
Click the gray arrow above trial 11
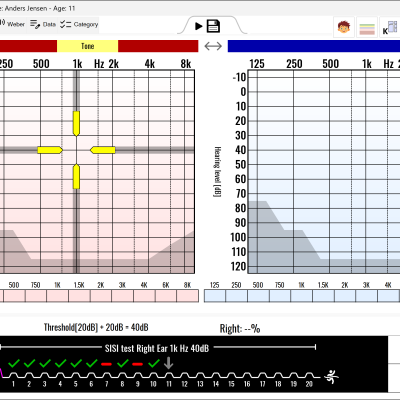tap(169, 363)
